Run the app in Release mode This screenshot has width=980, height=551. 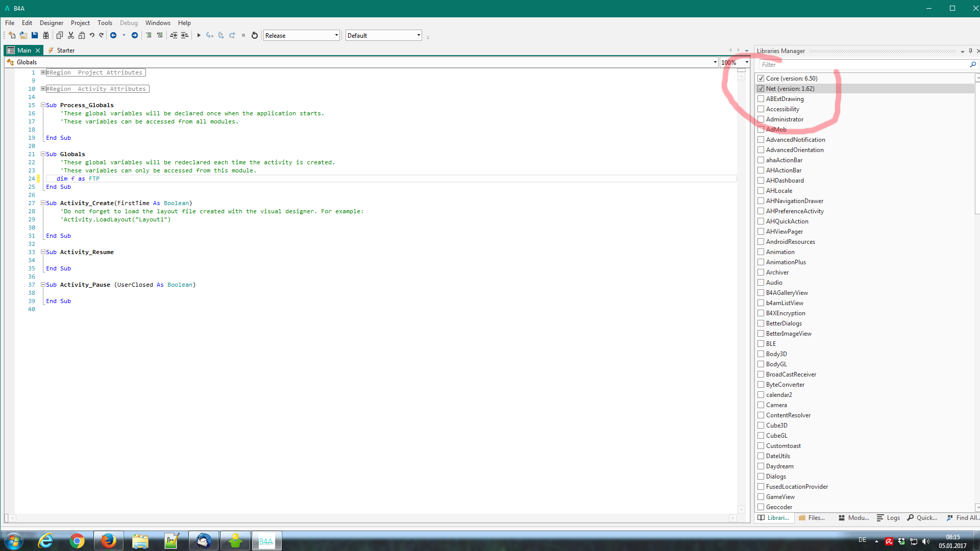click(199, 35)
